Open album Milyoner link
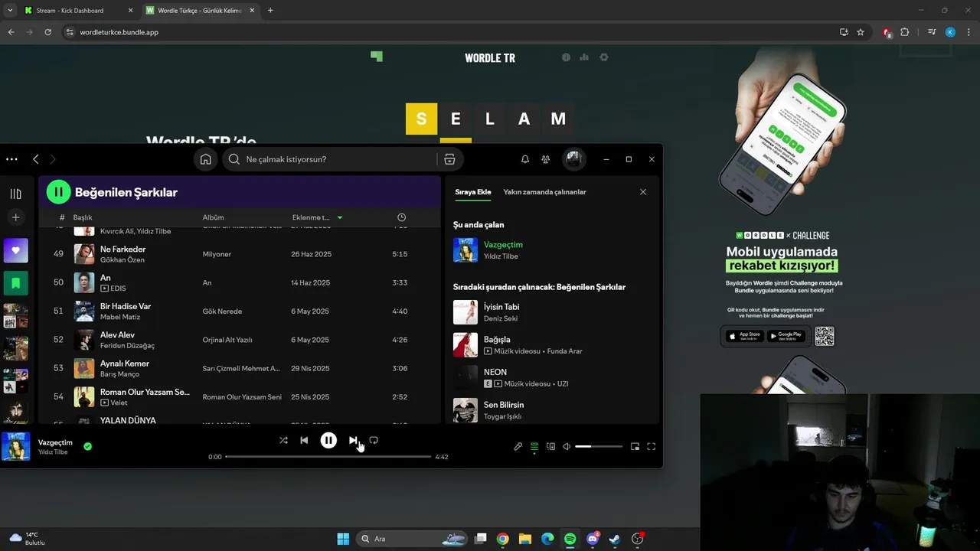Image resolution: width=980 pixels, height=551 pixels. (x=217, y=254)
